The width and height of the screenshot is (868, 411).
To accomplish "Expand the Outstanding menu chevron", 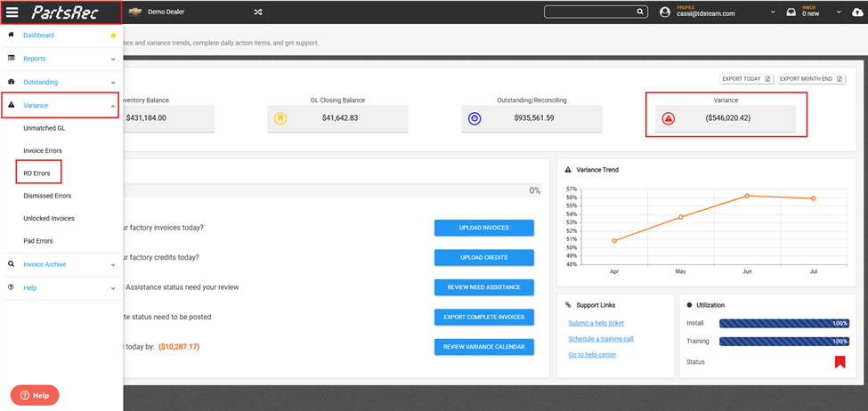I will point(113,83).
